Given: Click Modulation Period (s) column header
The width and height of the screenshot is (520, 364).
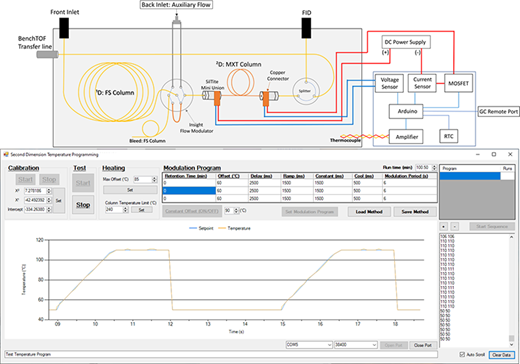Looking at the screenshot, I should click(x=410, y=176).
